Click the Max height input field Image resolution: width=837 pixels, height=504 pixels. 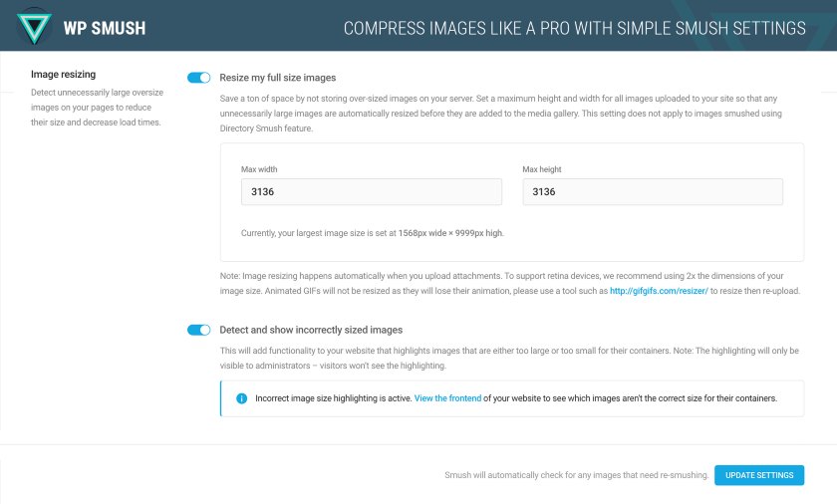(653, 192)
